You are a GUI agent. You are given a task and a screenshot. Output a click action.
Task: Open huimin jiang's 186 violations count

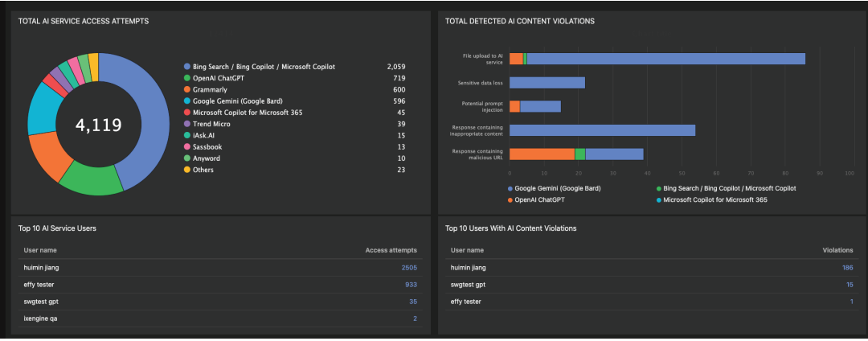pyautogui.click(x=845, y=267)
